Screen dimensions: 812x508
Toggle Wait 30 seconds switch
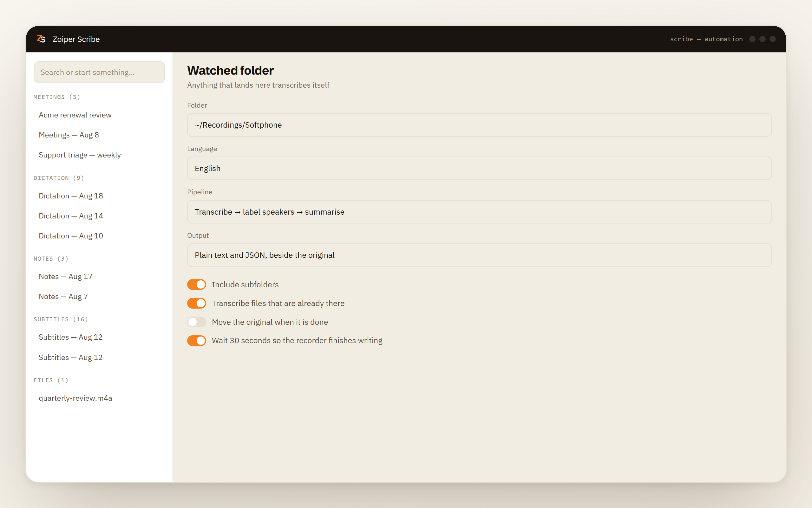197,341
